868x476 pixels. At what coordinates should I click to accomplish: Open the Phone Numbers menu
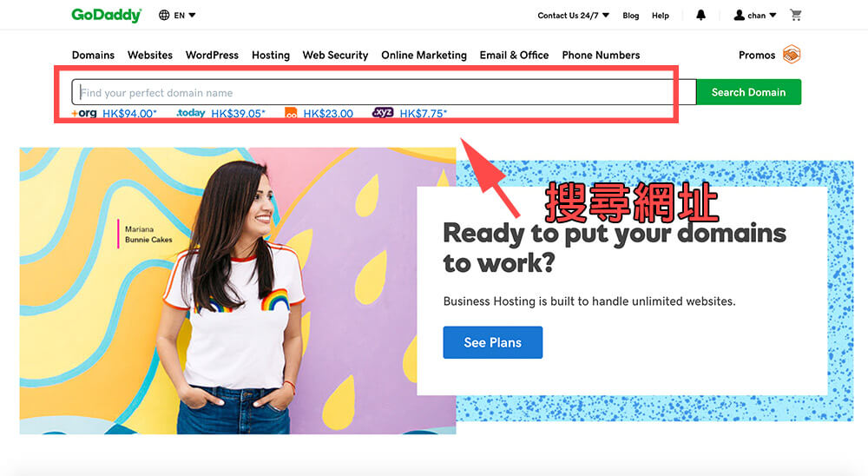(x=601, y=55)
